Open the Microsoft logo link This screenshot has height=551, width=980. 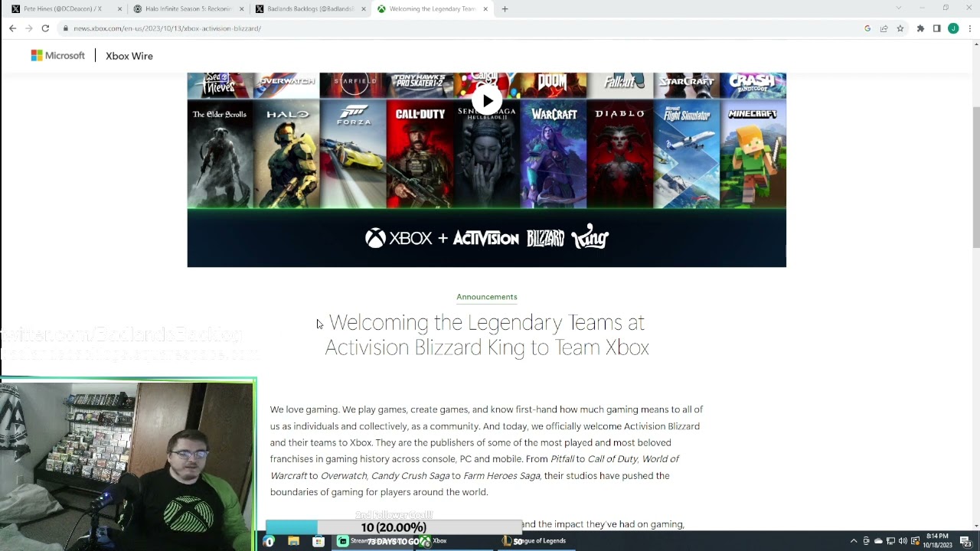click(58, 56)
